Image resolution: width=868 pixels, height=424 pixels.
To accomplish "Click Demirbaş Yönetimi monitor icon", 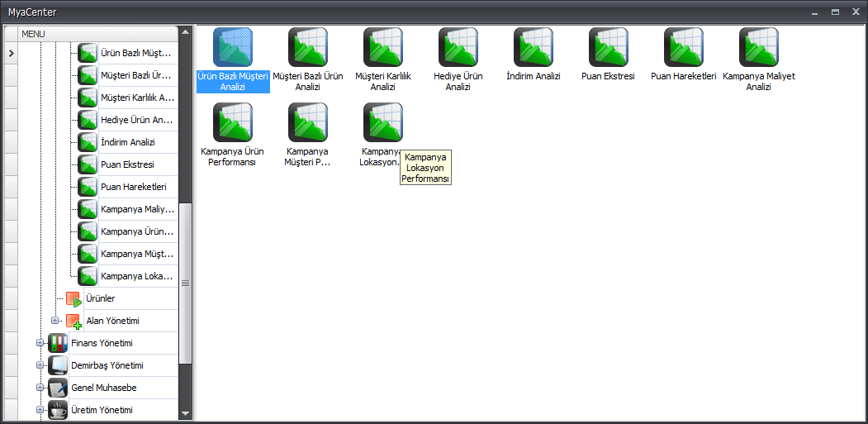I will (x=58, y=365).
